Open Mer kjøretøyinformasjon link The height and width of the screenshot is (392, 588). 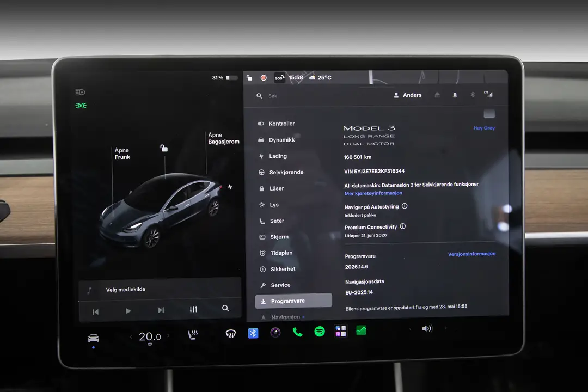point(373,193)
